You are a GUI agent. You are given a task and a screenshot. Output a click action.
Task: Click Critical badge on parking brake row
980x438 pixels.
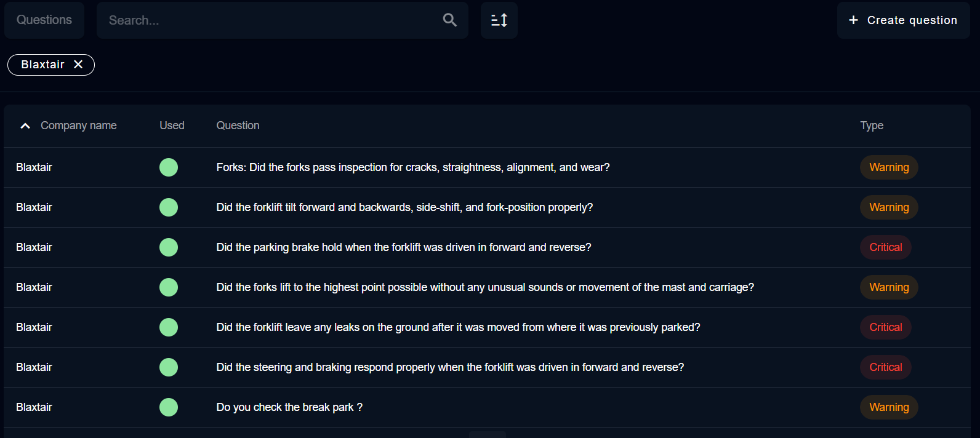click(x=885, y=247)
